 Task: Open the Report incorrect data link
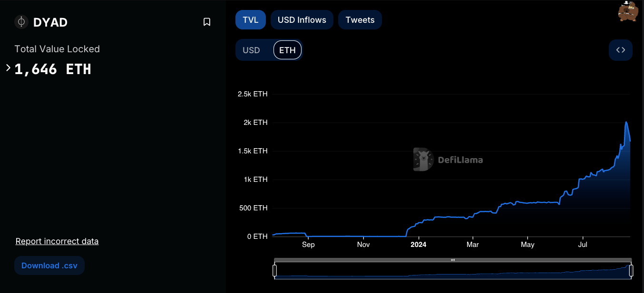(57, 241)
